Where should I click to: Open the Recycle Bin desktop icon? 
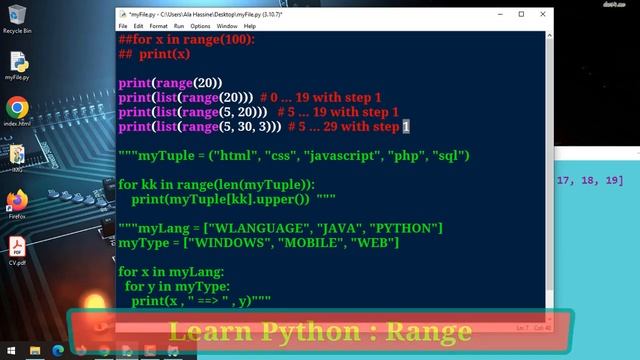[x=17, y=19]
